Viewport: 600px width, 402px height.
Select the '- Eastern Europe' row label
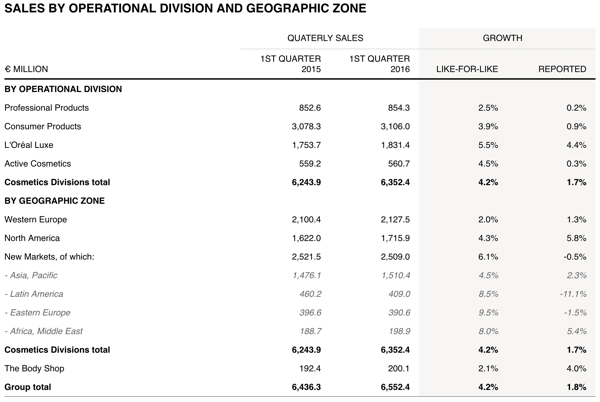[x=38, y=312]
